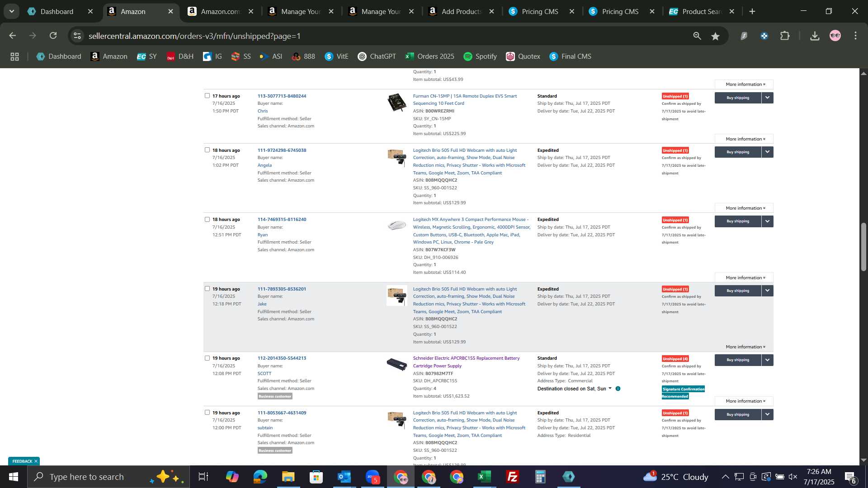This screenshot has width=868, height=488.
Task: Bookmark this page with the star icon
Action: pyautogui.click(x=715, y=36)
